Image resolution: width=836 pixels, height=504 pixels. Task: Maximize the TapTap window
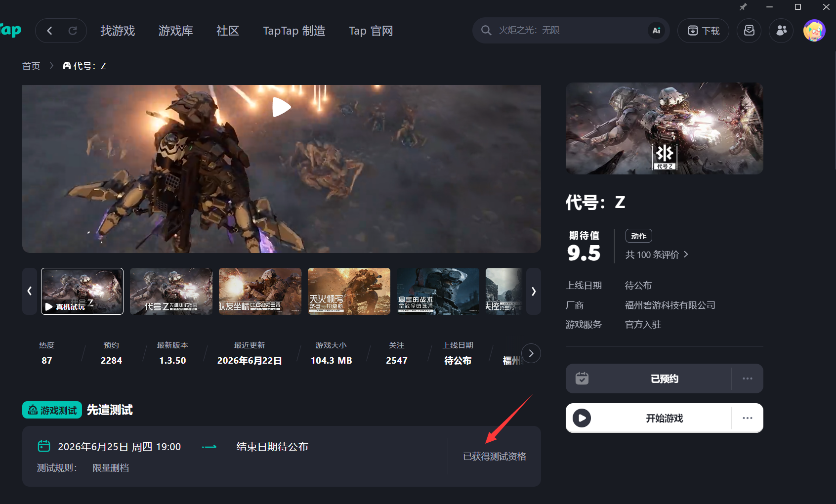click(798, 7)
